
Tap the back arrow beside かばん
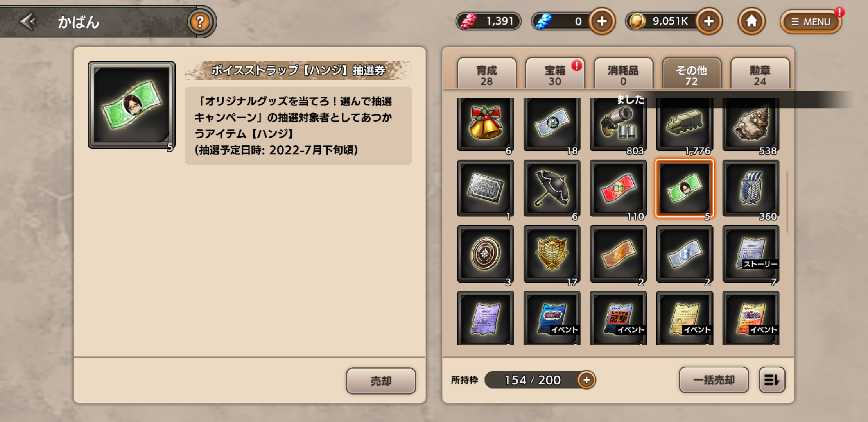tap(28, 21)
